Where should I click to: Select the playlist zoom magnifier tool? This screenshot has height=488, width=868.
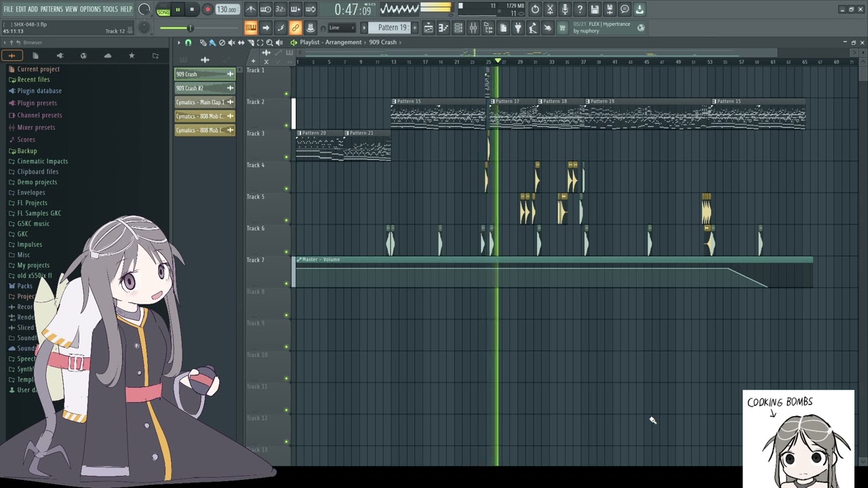(269, 43)
